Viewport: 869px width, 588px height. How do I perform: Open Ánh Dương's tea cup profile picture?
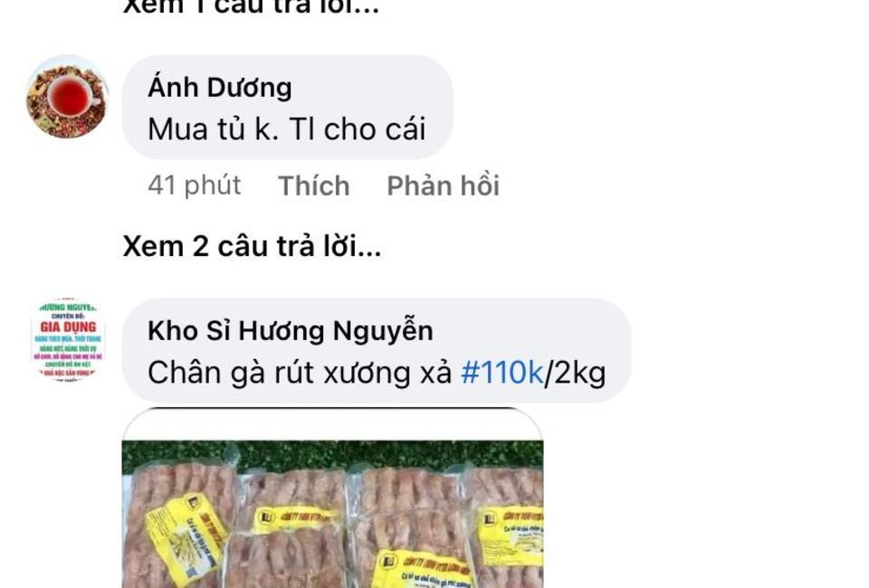pyautogui.click(x=68, y=97)
